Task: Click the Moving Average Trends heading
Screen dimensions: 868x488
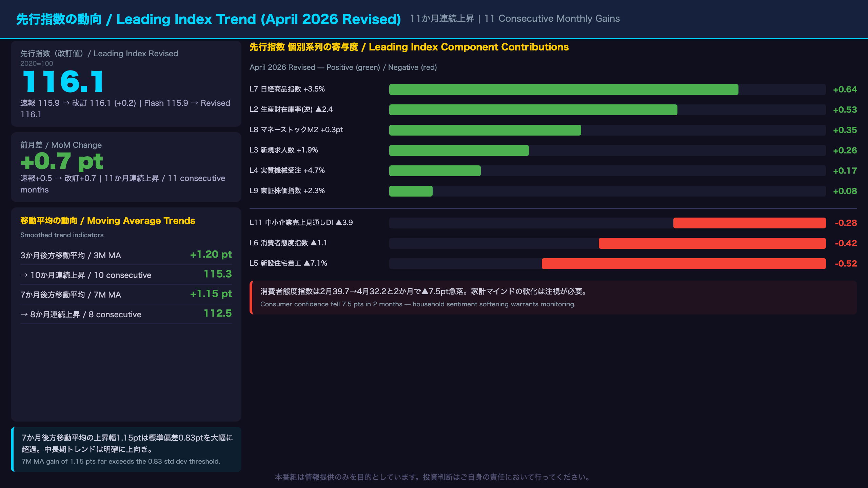Action: tap(108, 221)
